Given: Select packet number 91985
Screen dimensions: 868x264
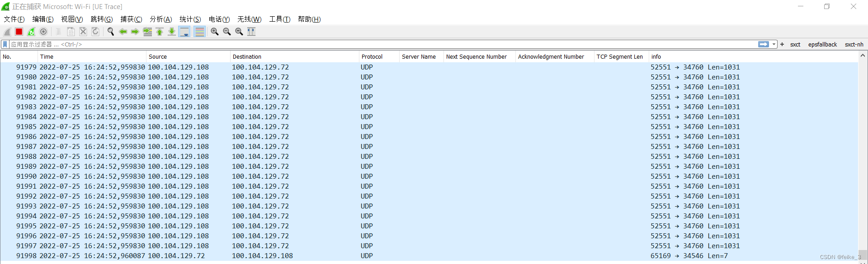Looking at the screenshot, I should (x=429, y=127).
